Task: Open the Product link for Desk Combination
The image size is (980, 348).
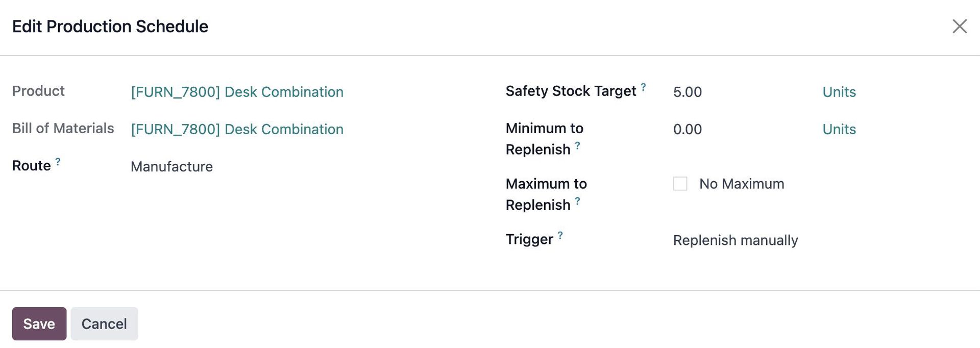Action: point(237,92)
